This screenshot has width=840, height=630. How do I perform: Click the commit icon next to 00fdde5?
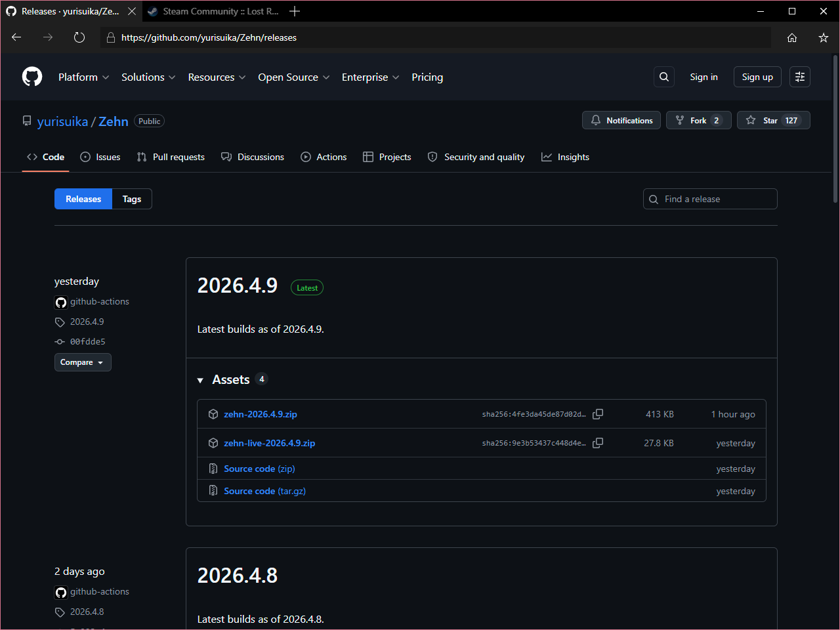click(x=60, y=342)
